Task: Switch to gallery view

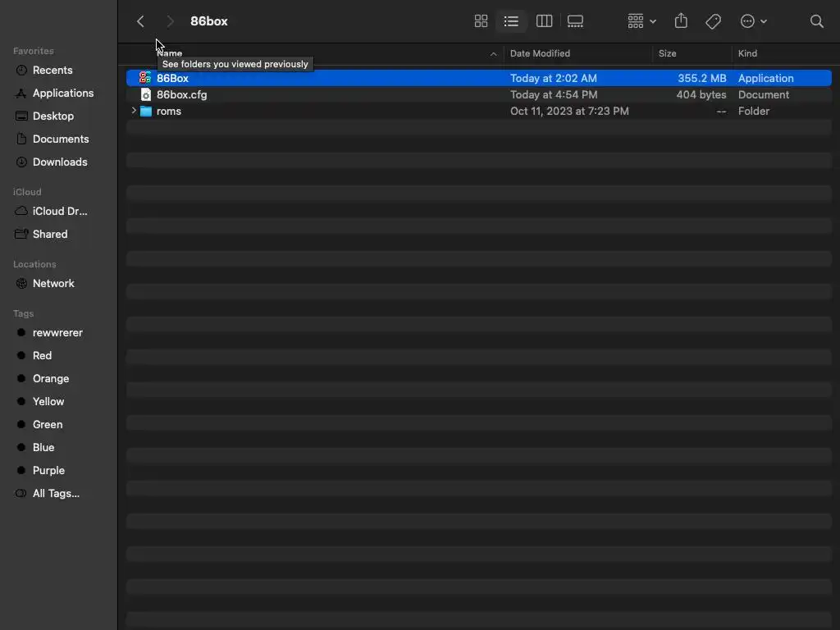Action: click(575, 21)
